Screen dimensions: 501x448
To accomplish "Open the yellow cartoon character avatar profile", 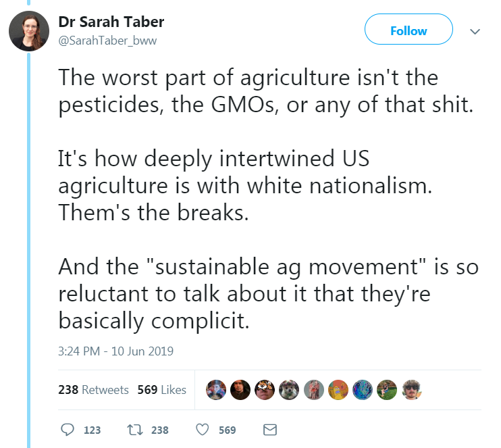I will coord(338,390).
